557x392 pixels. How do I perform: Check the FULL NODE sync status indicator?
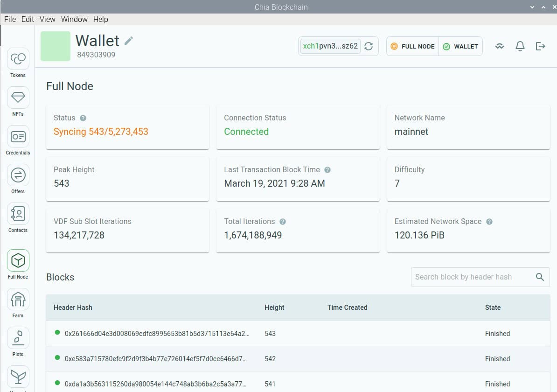pyautogui.click(x=412, y=46)
